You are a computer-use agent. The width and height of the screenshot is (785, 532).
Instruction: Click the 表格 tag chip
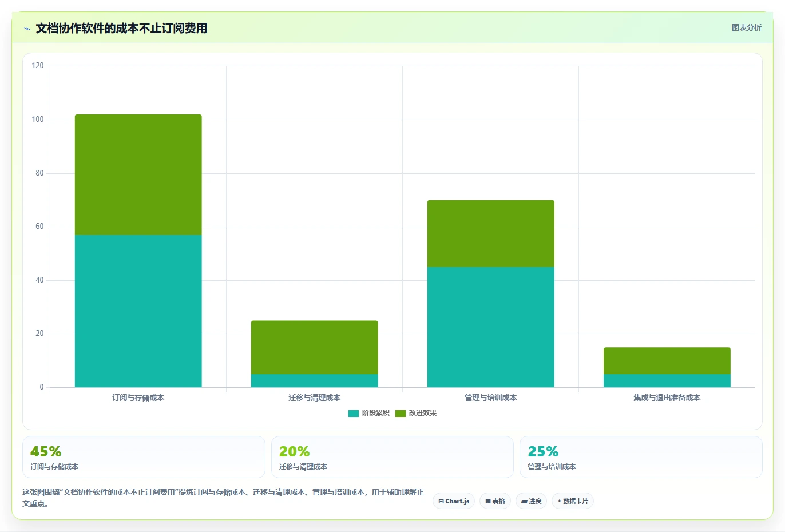(x=495, y=501)
